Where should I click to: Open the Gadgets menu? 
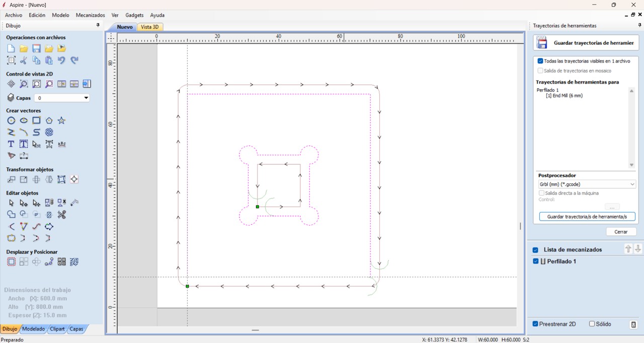point(134,15)
